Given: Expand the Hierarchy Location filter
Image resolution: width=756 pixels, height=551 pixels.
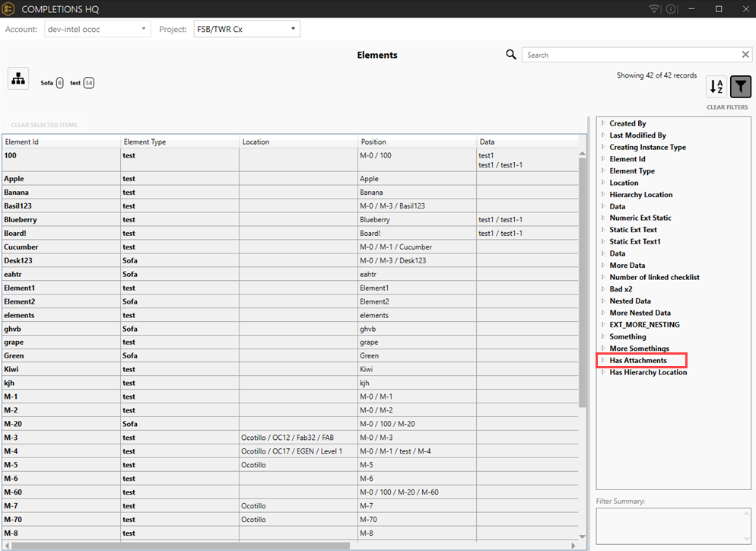Looking at the screenshot, I should (x=603, y=195).
